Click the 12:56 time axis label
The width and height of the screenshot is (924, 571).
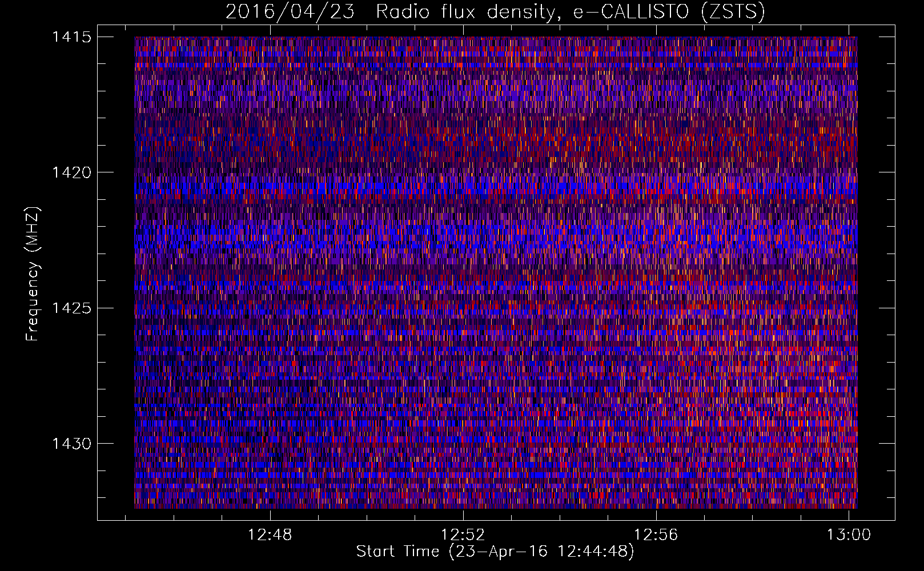656,534
